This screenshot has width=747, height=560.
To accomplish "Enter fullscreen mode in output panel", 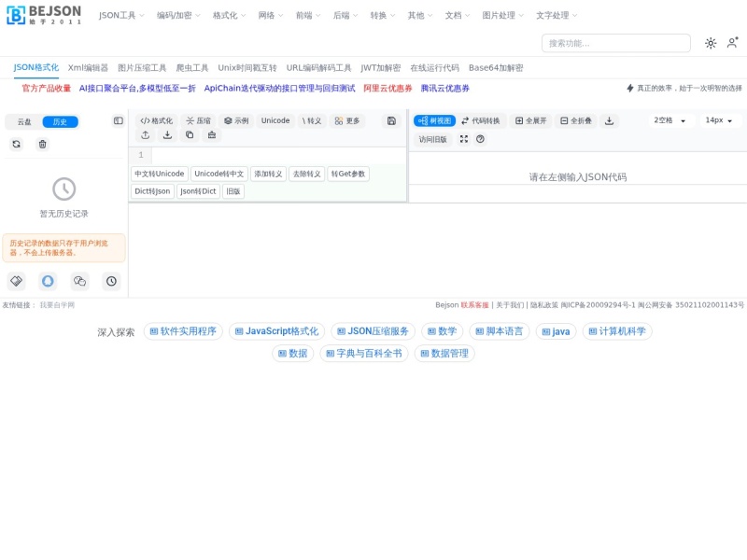I will coord(463,139).
